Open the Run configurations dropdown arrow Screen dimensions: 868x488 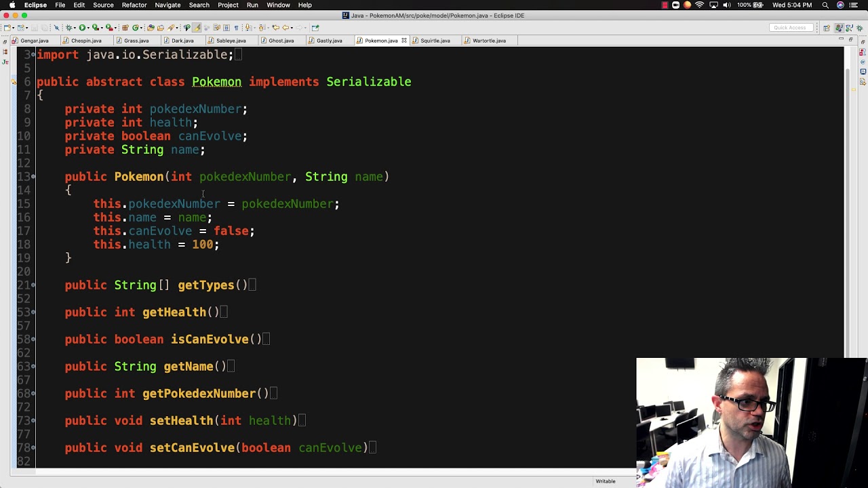88,27
